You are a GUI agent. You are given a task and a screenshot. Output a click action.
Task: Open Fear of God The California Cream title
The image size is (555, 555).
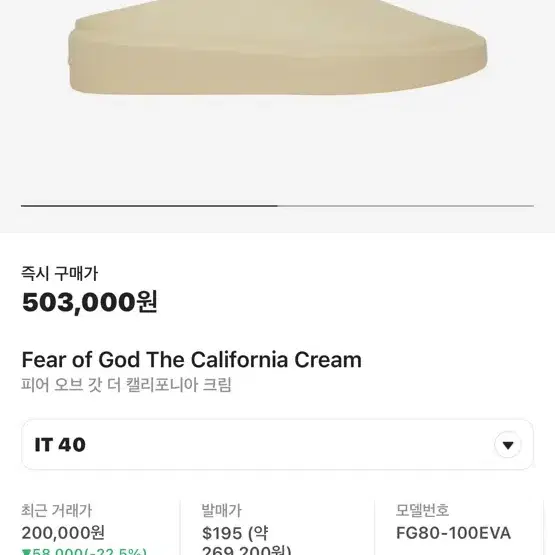(x=191, y=360)
